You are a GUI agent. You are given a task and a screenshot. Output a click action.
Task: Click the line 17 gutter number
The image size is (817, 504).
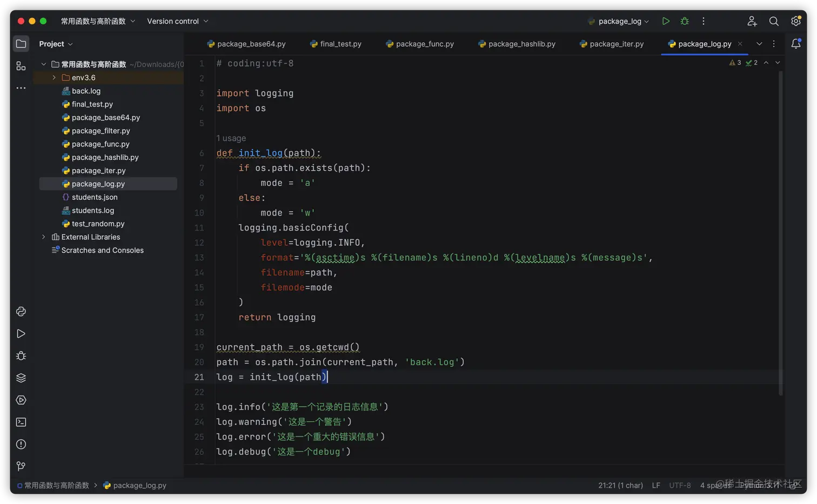(x=199, y=318)
